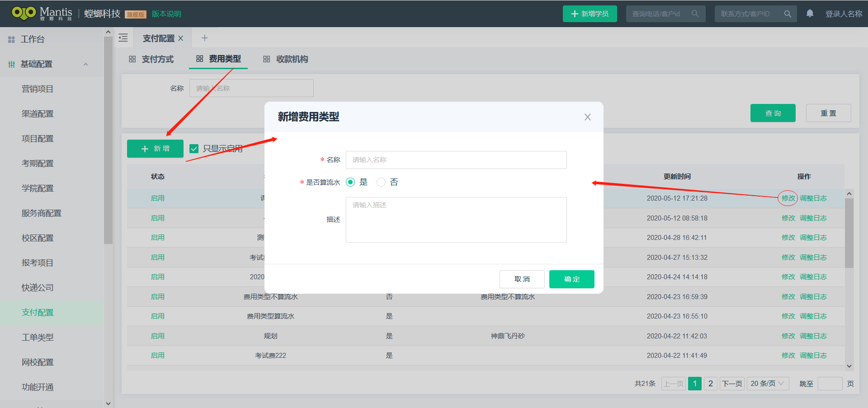Image resolution: width=868 pixels, height=408 pixels.
Task: Click the 支付方式 tab icon
Action: (x=132, y=59)
